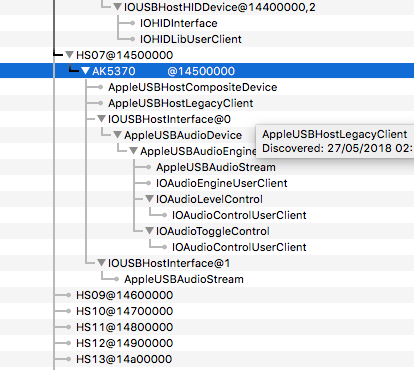Select the IOAudioLevelControl row
The height and width of the screenshot is (370, 414).
(x=209, y=199)
